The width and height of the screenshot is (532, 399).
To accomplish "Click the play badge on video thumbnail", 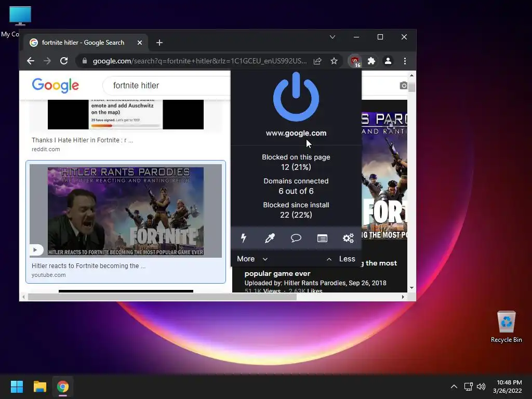I will click(x=36, y=250).
